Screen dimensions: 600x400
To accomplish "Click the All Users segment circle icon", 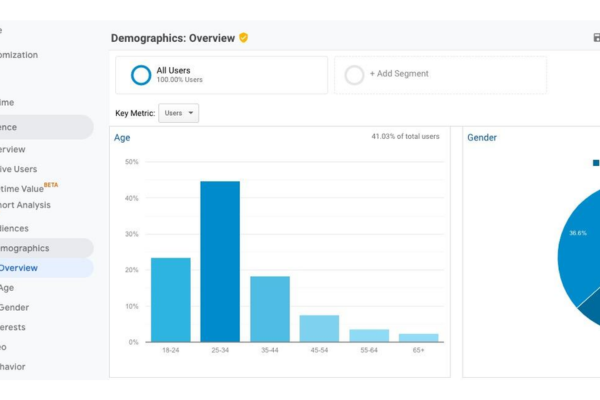I will [x=141, y=75].
